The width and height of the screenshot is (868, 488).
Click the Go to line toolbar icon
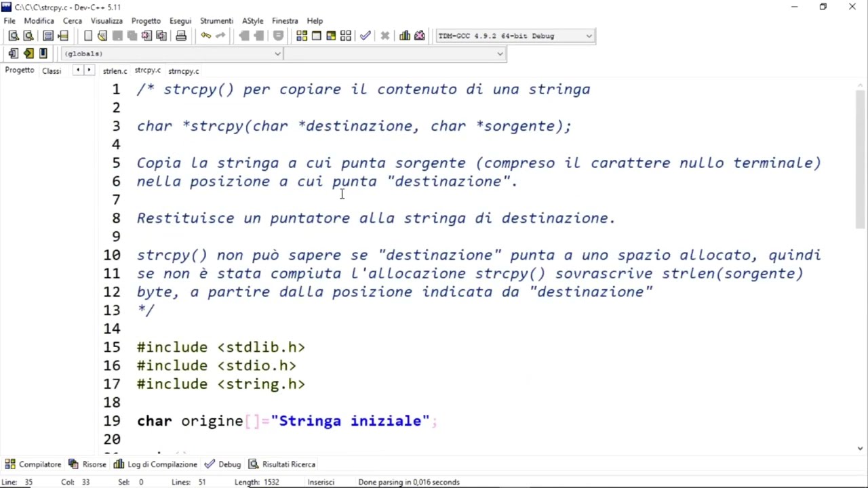63,36
